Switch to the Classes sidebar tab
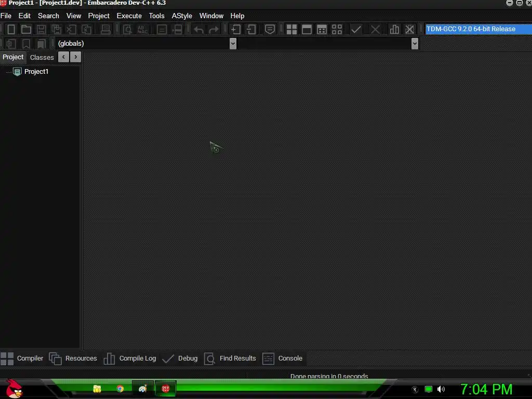Screen dimensions: 532x399 42,57
